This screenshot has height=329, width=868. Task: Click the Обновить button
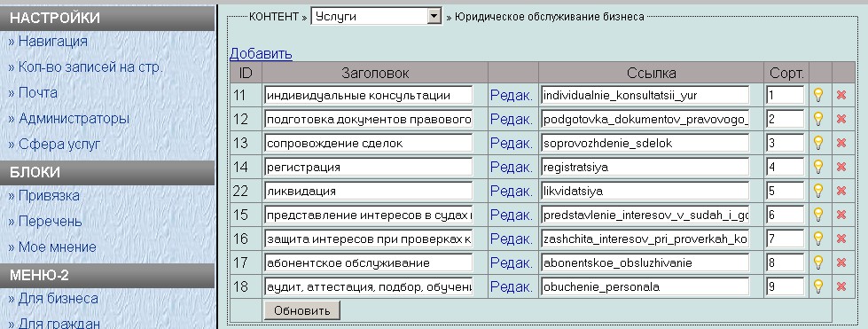301,310
